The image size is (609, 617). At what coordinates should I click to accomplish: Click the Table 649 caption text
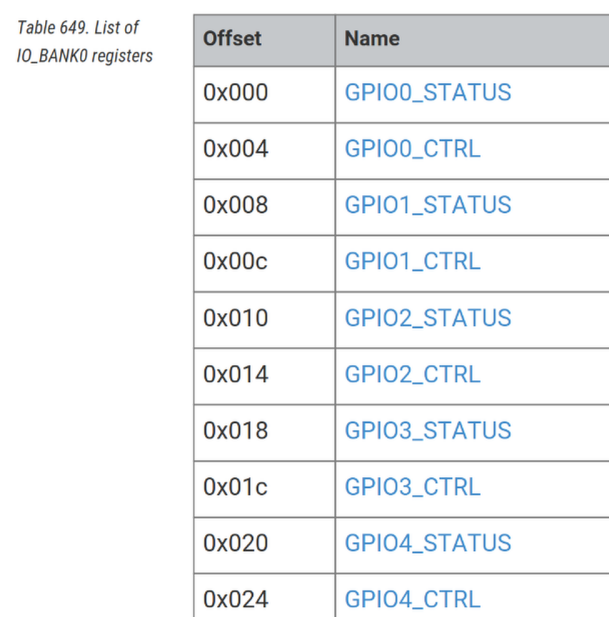(x=85, y=41)
